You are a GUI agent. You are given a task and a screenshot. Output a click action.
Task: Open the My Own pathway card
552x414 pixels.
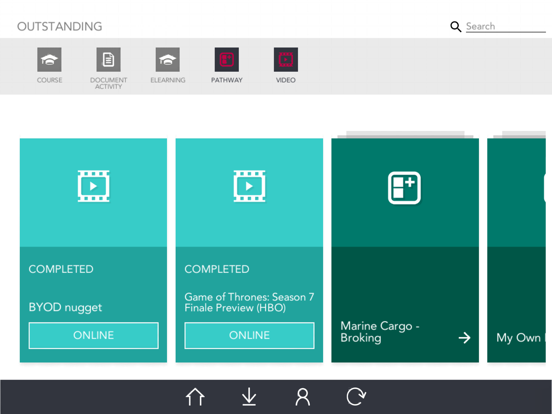(x=516, y=250)
